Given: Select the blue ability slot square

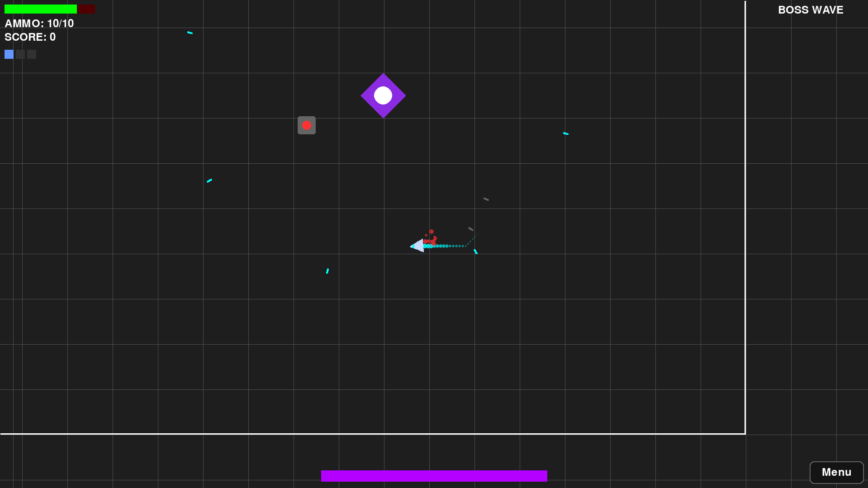Looking at the screenshot, I should 9,54.
